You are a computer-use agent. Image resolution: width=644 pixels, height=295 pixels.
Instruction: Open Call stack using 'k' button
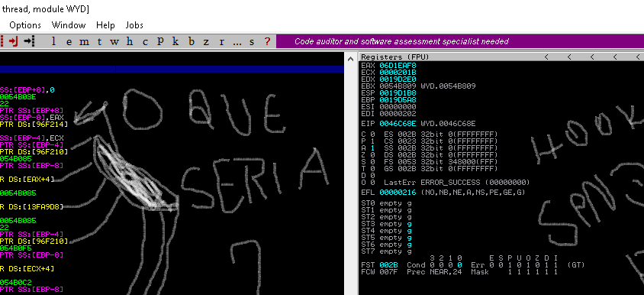tap(175, 41)
